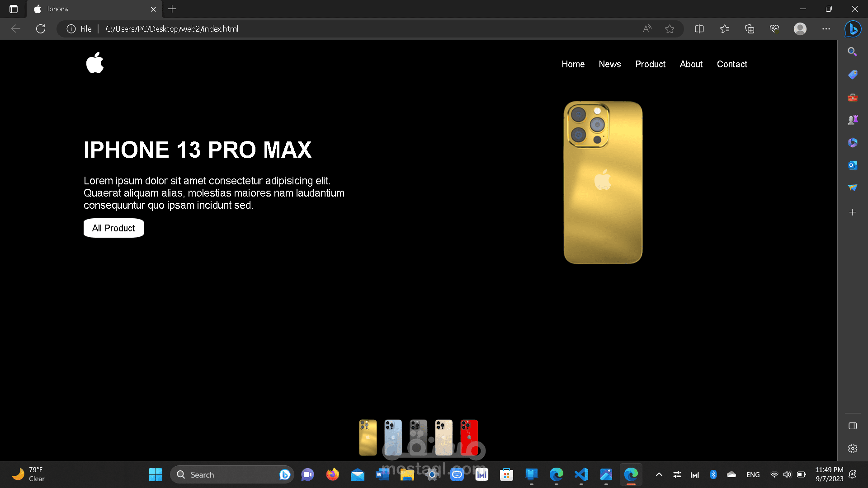The height and width of the screenshot is (488, 868).
Task: Select the Iphone browser tab
Action: 95,9
